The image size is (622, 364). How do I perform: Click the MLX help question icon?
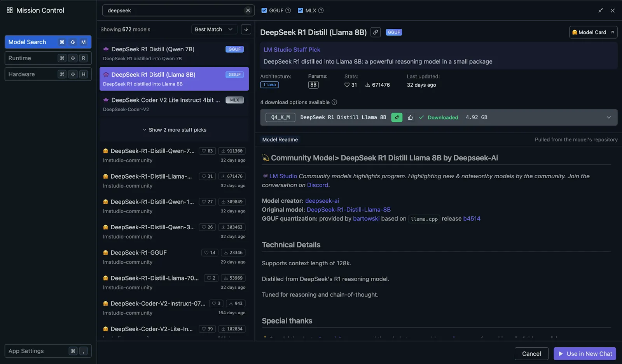click(321, 10)
